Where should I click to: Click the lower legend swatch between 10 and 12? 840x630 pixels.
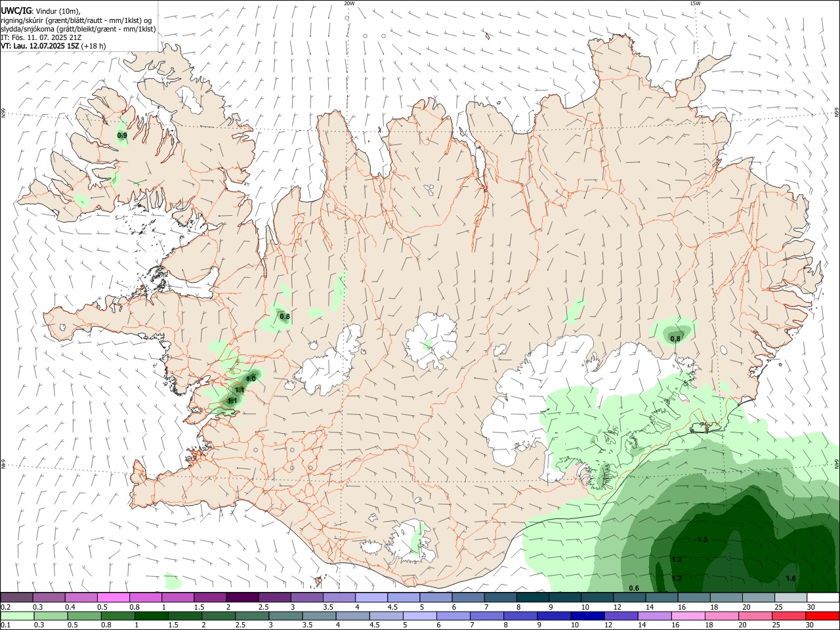tap(587, 616)
